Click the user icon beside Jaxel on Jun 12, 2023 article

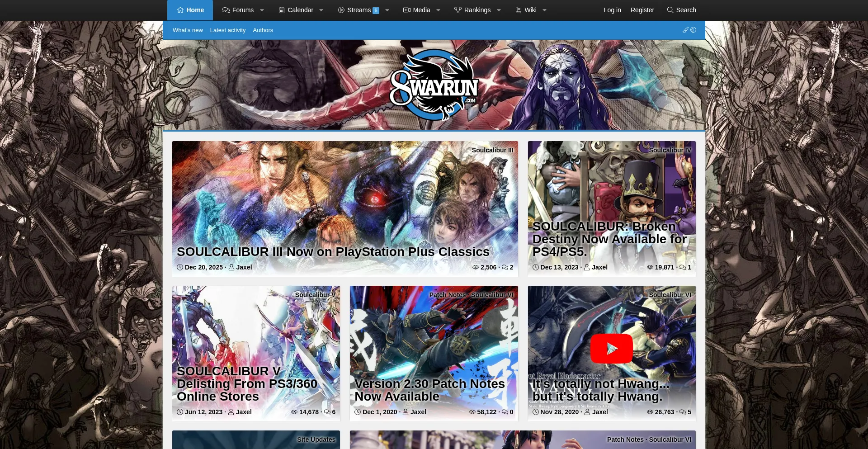point(231,412)
